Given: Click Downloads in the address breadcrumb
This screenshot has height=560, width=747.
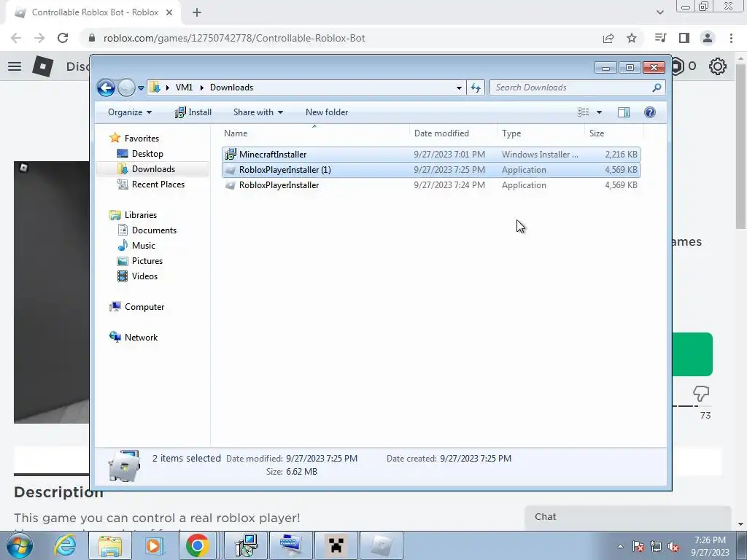Looking at the screenshot, I should tap(231, 87).
